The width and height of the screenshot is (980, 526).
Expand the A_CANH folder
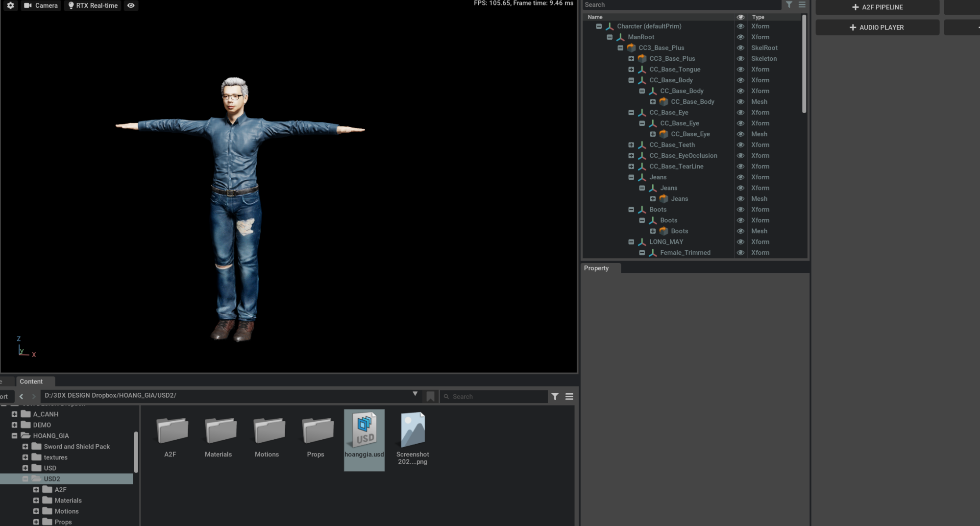14,414
